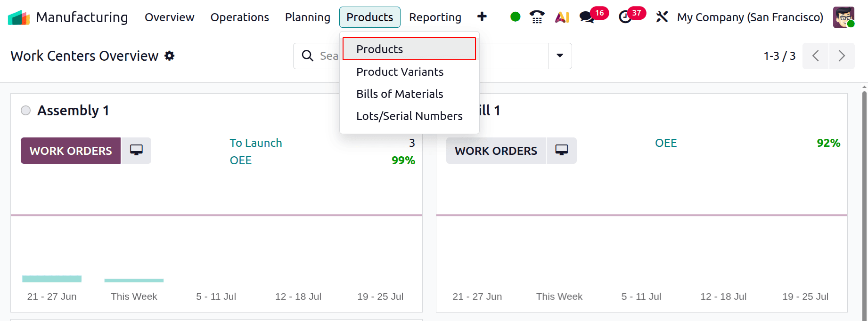The width and height of the screenshot is (868, 321).
Task: Click the Manufacturing app title
Action: tap(82, 17)
